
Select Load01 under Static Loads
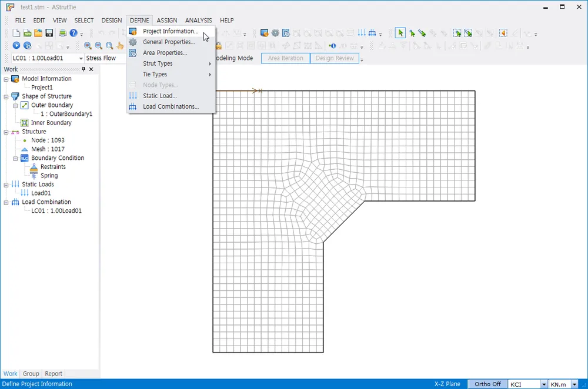(x=41, y=193)
